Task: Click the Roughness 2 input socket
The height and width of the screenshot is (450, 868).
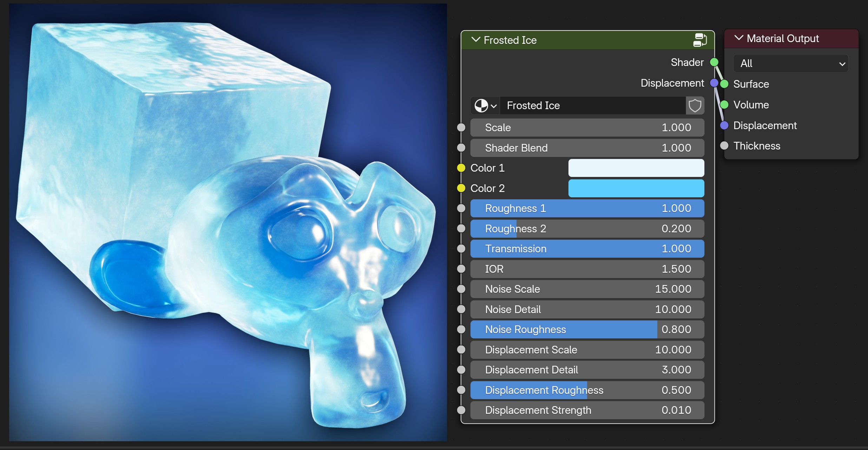Action: [x=461, y=229]
